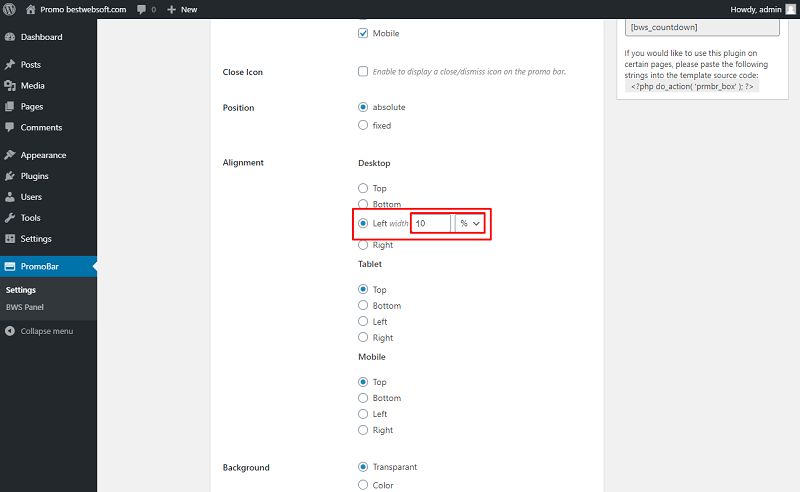800x492 pixels.
Task: Click the admin avatar icon
Action: click(x=790, y=9)
